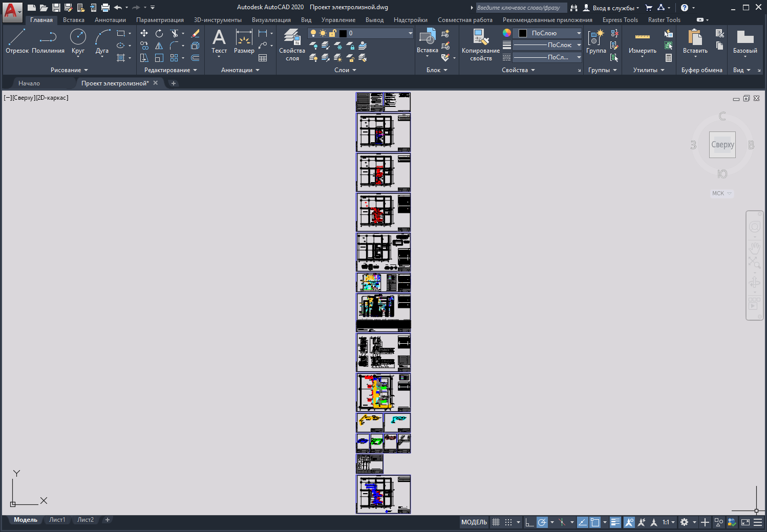Open the МСК coordinate system dropdown
767x532 pixels.
point(722,193)
